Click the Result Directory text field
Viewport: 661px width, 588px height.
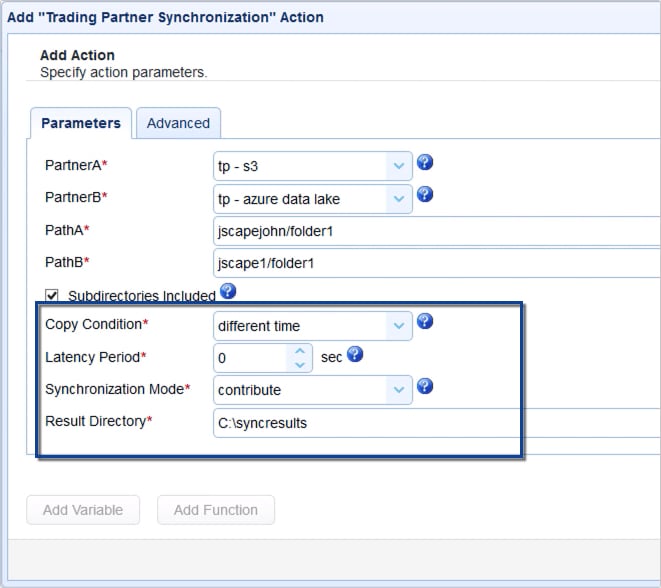point(437,422)
